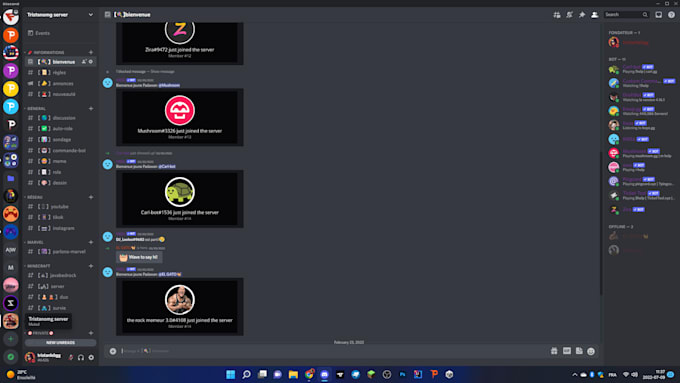The image size is (680, 383).
Task: Click the @Mushroom mention link
Action: (169, 85)
